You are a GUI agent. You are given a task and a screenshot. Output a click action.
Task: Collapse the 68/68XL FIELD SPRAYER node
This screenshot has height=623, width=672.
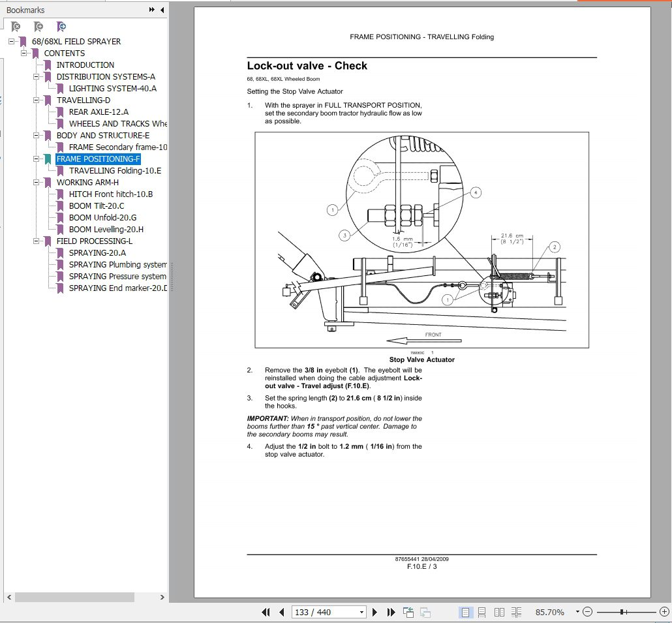click(x=12, y=42)
